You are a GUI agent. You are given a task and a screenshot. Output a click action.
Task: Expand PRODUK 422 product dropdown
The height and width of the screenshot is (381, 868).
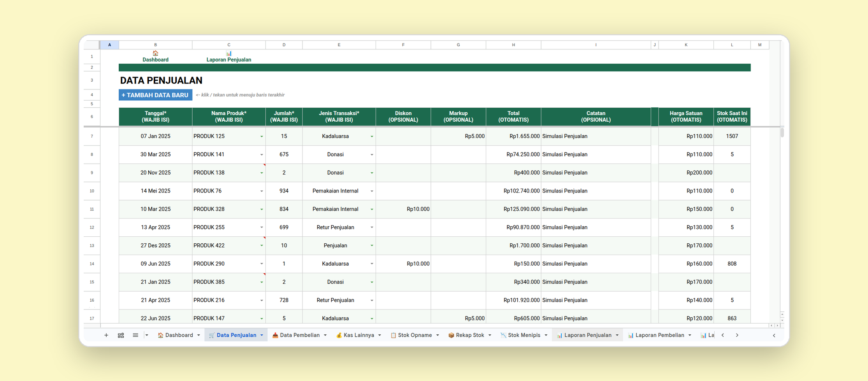(x=262, y=246)
